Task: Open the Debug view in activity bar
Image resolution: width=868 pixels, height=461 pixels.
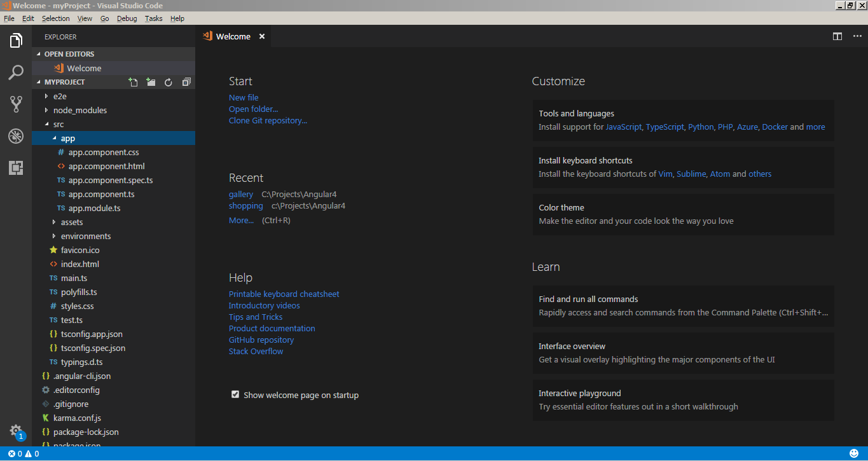Action: coord(16,136)
